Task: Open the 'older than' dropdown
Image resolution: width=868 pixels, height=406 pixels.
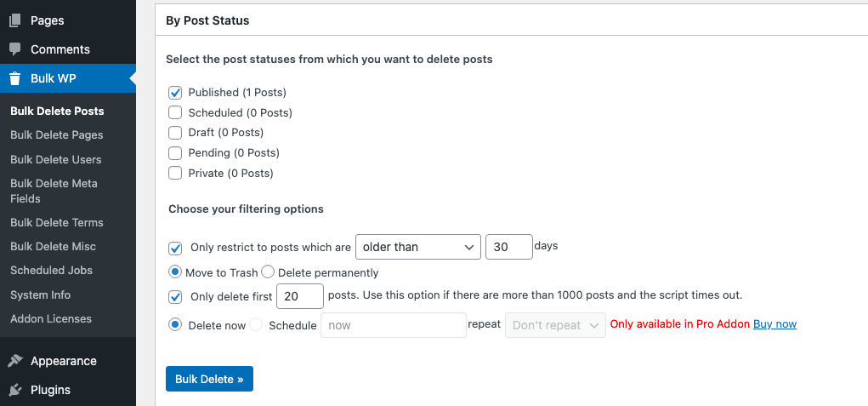Action: click(417, 247)
